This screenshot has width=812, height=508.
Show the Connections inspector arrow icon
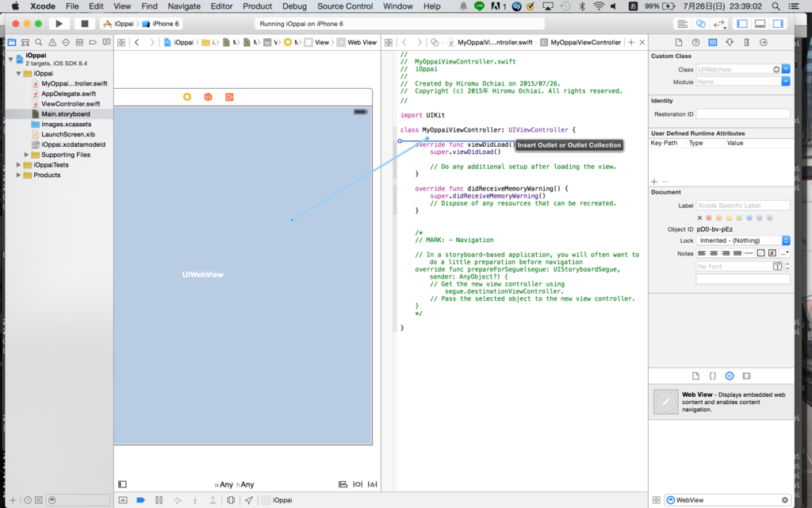pos(764,43)
